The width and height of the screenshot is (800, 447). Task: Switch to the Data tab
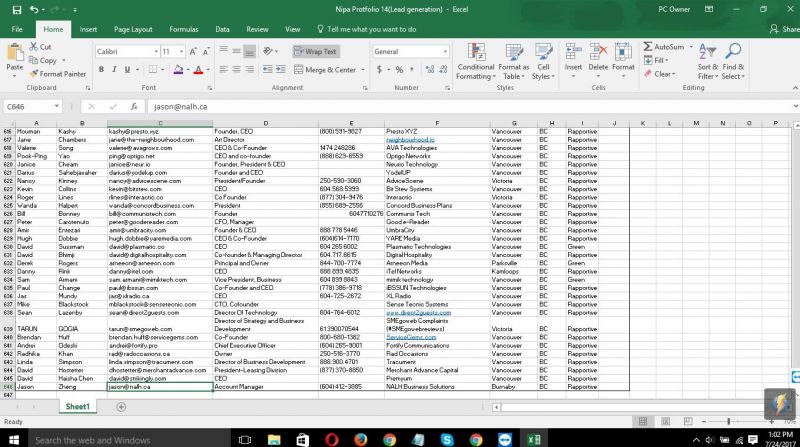(x=222, y=30)
